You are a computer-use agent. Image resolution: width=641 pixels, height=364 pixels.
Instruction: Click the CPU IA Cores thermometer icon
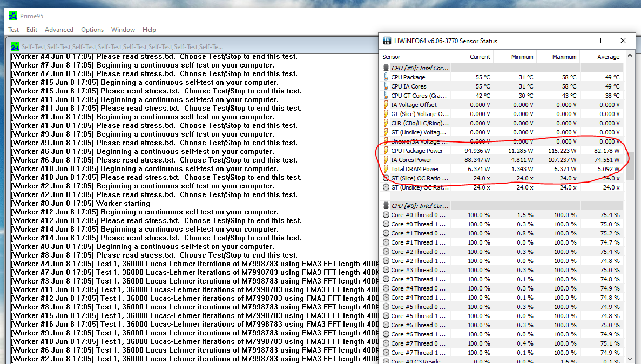click(x=386, y=86)
